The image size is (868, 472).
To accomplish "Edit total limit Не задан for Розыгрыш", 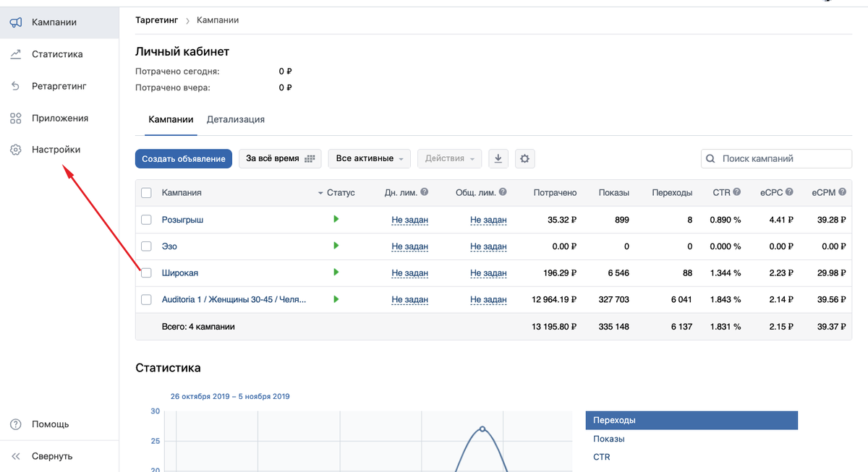I will pyautogui.click(x=488, y=220).
